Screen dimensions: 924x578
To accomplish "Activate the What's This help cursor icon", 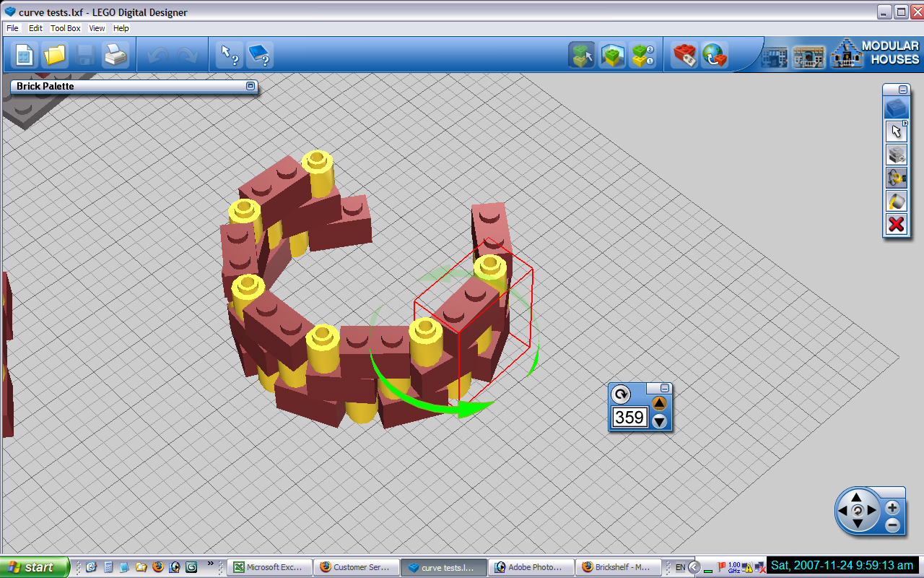I will pyautogui.click(x=230, y=55).
